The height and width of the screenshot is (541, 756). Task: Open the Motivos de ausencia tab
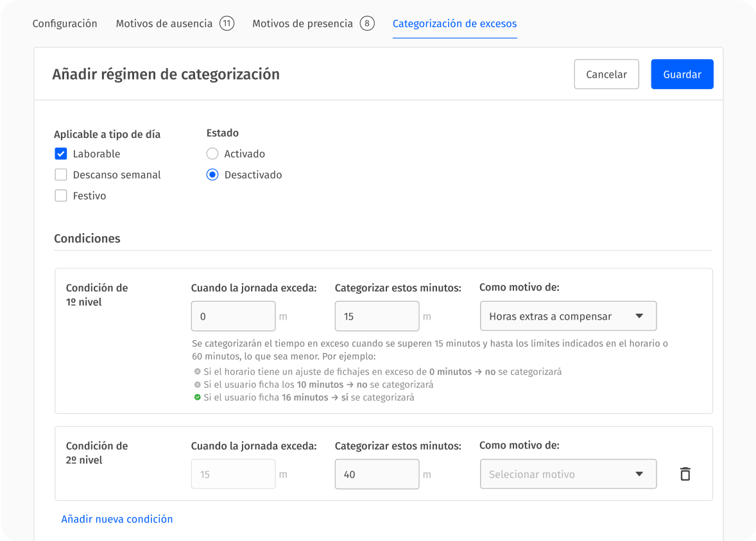164,24
